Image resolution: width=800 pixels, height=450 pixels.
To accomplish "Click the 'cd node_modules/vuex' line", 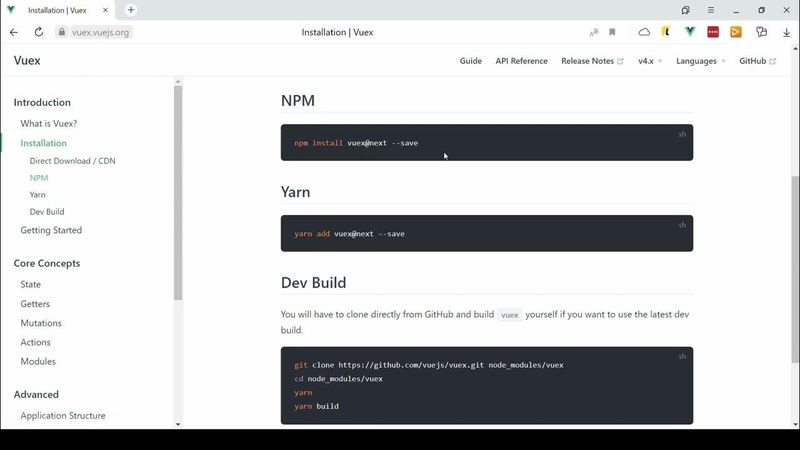I will click(338, 379).
